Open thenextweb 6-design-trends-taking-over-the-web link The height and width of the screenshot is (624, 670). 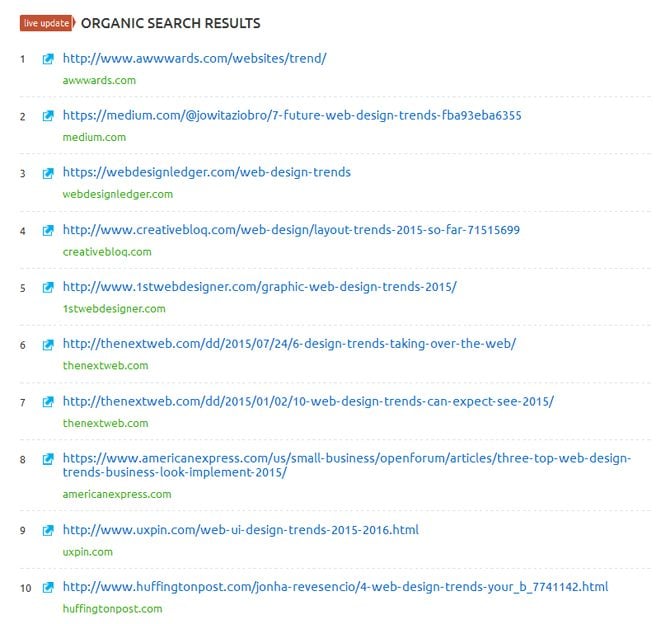pos(289,345)
